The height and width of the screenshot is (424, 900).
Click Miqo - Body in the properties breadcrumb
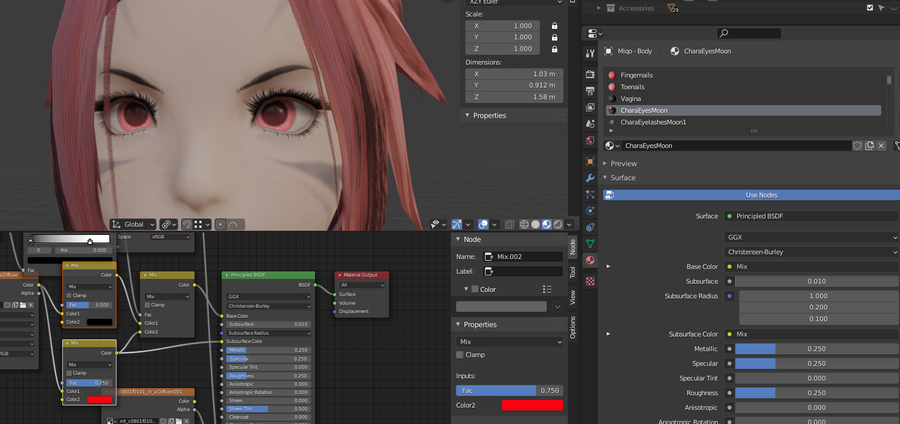(x=636, y=51)
